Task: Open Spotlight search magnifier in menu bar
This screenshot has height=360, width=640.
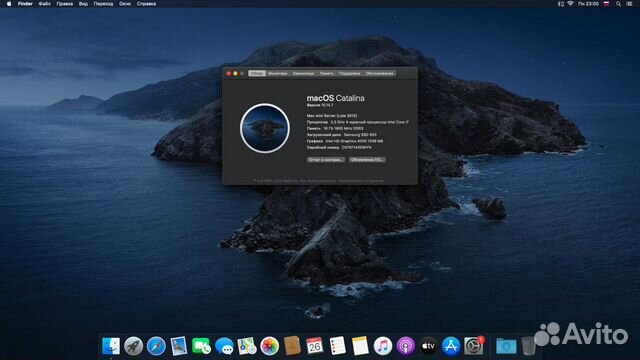Action: coord(618,4)
